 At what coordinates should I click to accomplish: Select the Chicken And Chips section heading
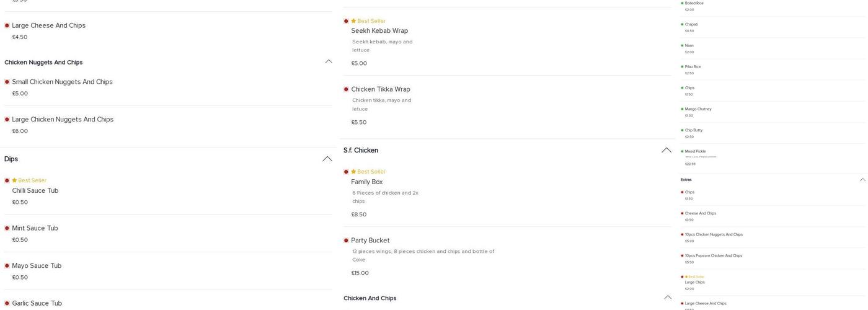370,298
